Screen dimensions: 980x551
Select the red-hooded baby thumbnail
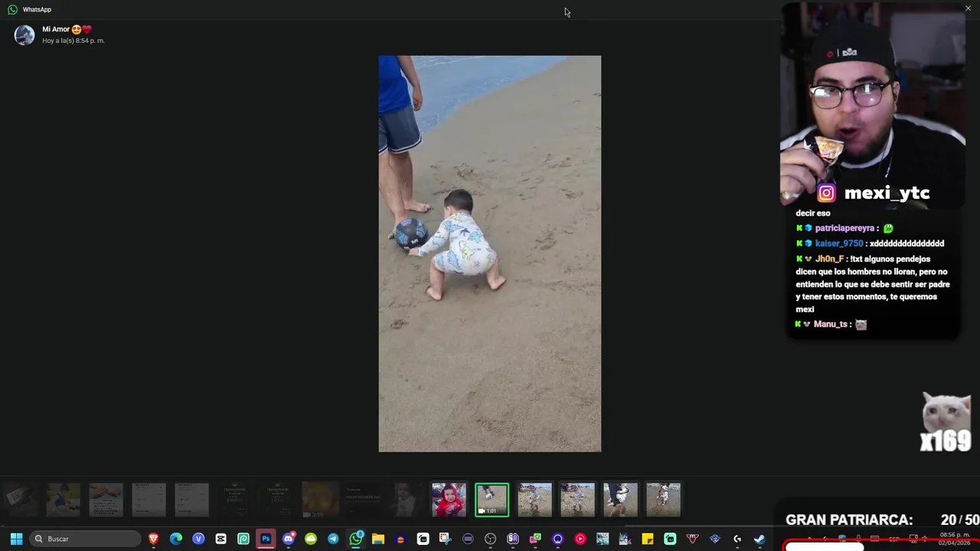point(449,500)
